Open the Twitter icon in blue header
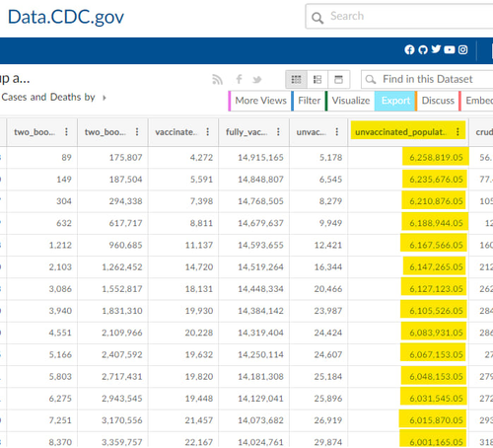493x448 pixels. [x=436, y=49]
